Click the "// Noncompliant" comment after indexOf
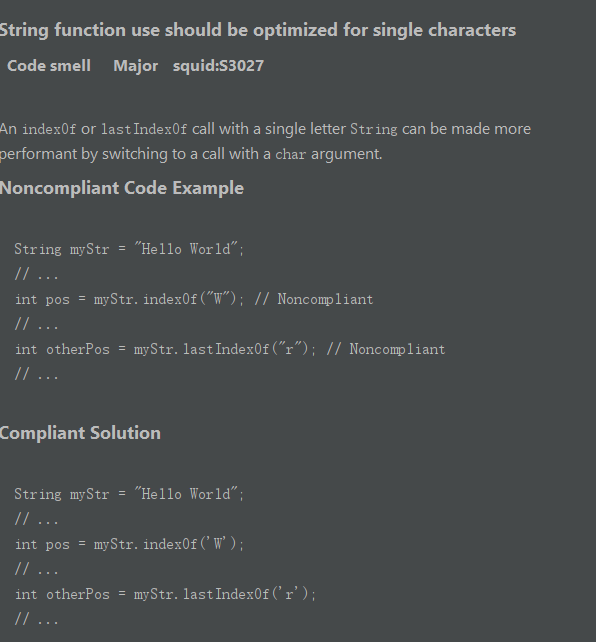 314,299
